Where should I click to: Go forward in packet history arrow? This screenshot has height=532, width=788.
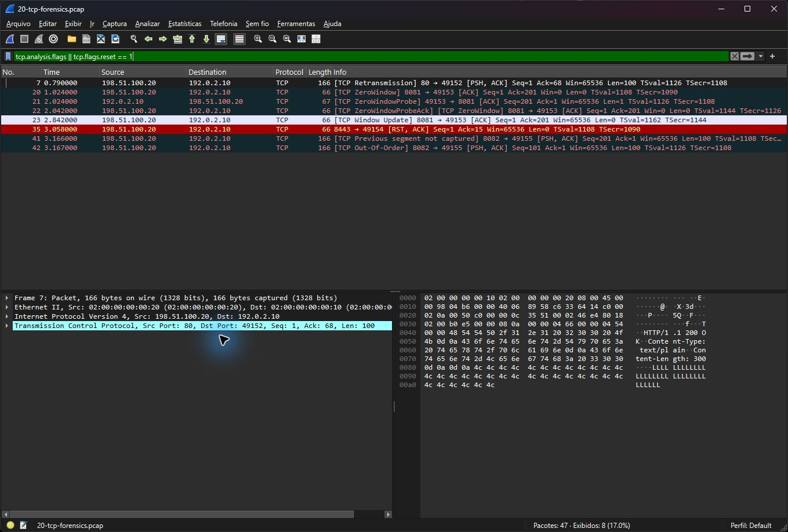[x=163, y=39]
